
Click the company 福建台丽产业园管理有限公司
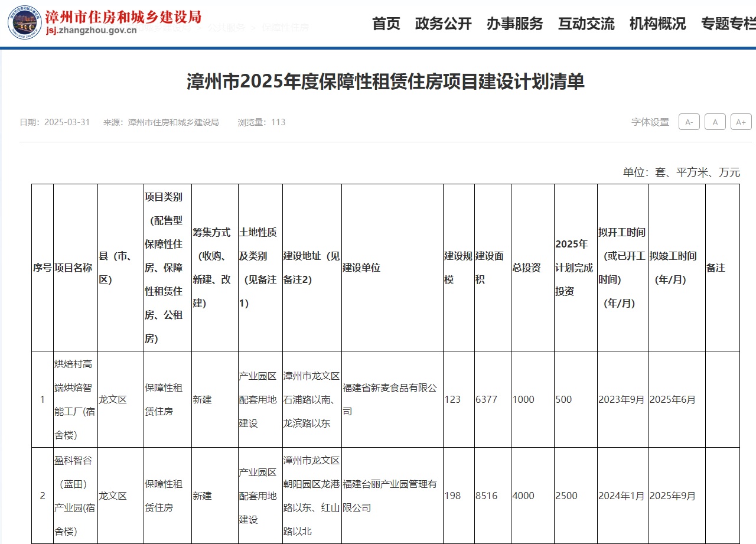pyautogui.click(x=390, y=496)
